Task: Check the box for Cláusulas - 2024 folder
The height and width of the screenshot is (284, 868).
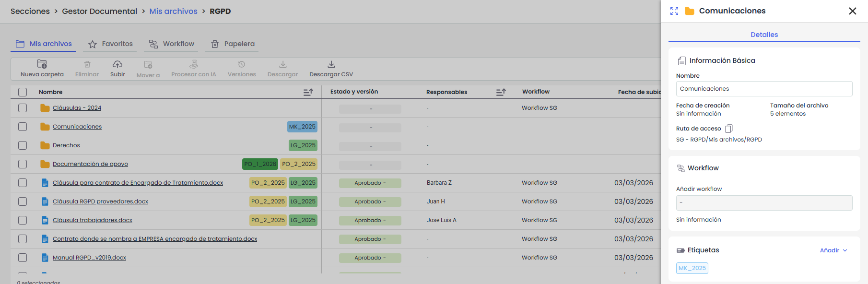Action: pos(23,108)
